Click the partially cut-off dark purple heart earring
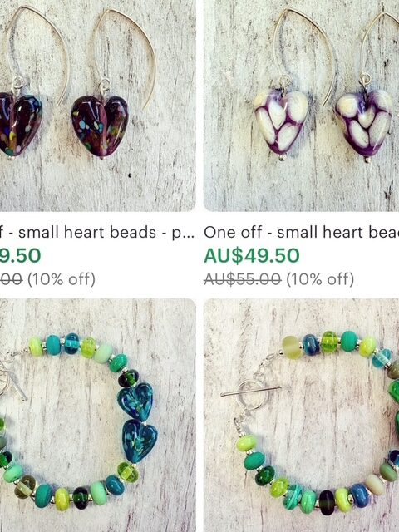 (x=20, y=126)
